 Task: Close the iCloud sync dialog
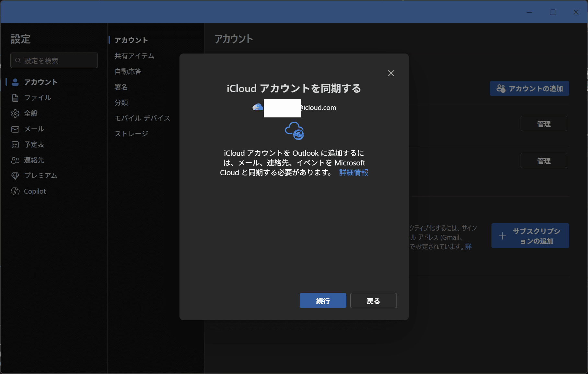(391, 73)
